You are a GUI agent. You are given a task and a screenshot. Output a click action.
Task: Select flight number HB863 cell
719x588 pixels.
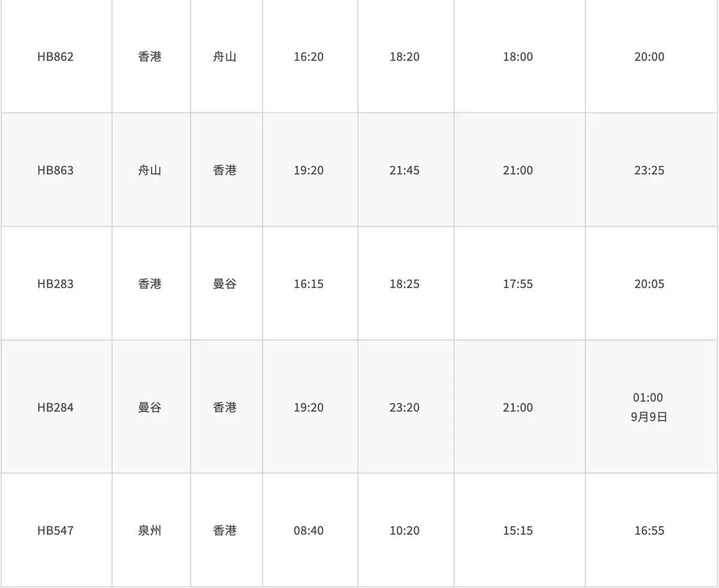55,171
